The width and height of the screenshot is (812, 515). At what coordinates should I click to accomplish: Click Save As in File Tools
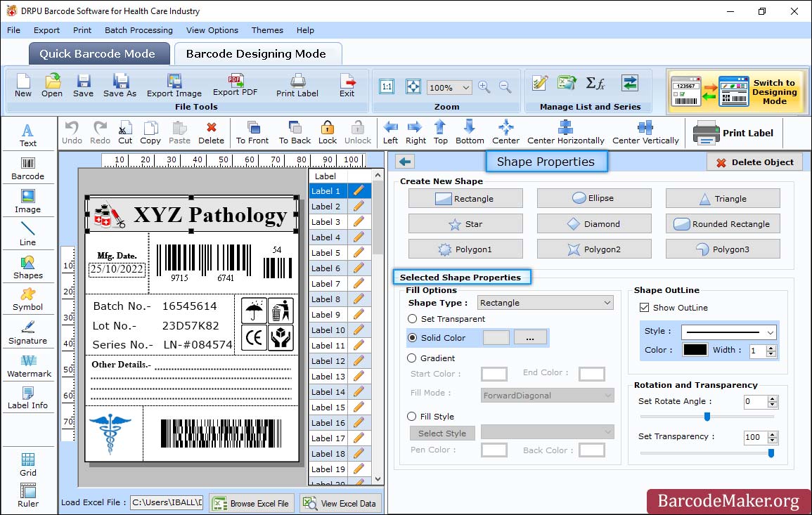click(120, 86)
